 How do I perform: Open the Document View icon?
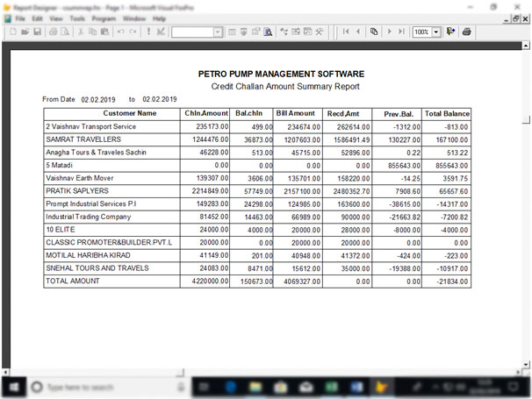[x=268, y=32]
